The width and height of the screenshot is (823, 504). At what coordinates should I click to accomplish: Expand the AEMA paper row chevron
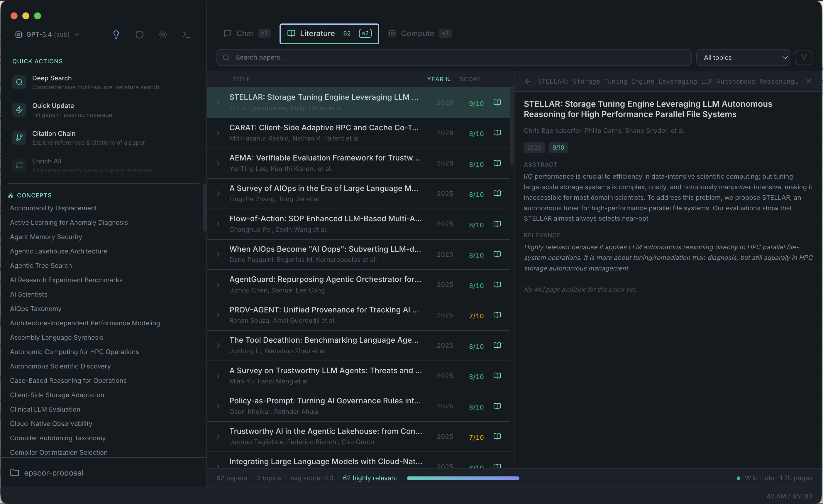[x=218, y=163]
